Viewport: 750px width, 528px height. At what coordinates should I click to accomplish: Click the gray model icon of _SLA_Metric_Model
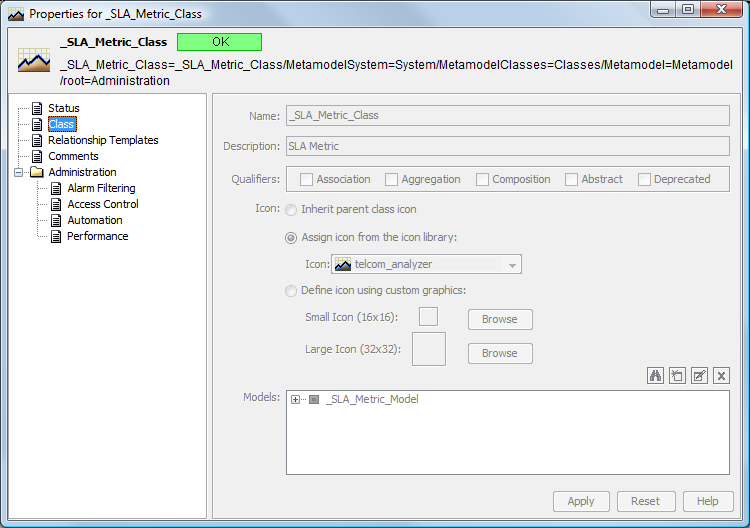pyautogui.click(x=314, y=399)
